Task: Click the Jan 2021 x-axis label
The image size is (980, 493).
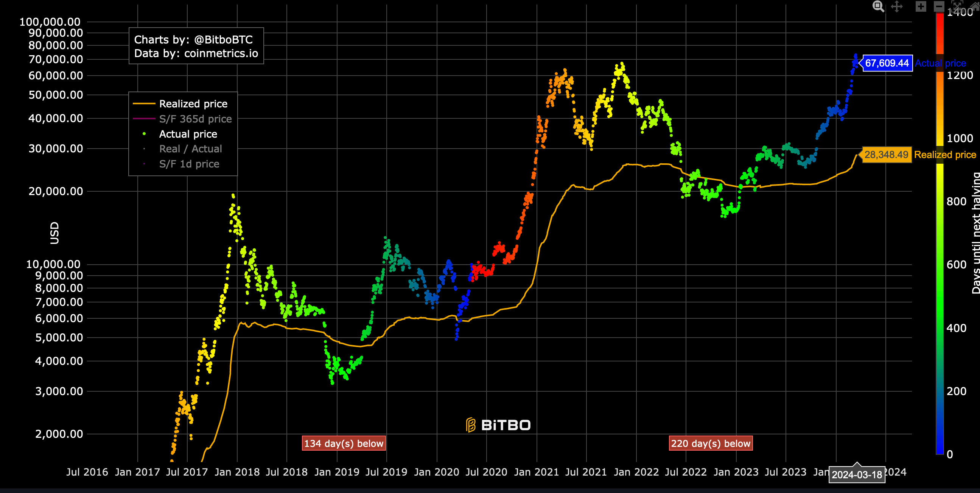Action: 537,472
